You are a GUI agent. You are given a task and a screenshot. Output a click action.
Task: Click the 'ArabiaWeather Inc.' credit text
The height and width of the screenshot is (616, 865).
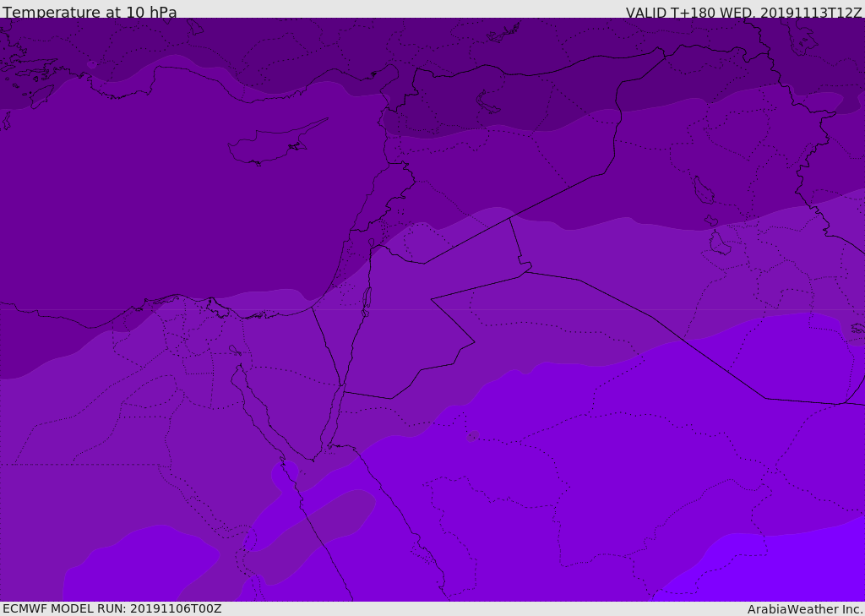805,609
